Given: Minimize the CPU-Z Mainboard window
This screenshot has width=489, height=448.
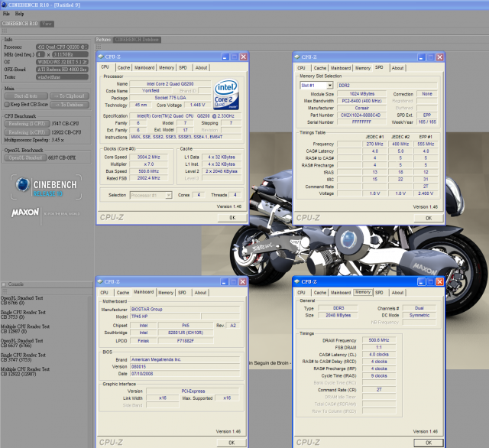Looking at the screenshot, I should coord(225,281).
